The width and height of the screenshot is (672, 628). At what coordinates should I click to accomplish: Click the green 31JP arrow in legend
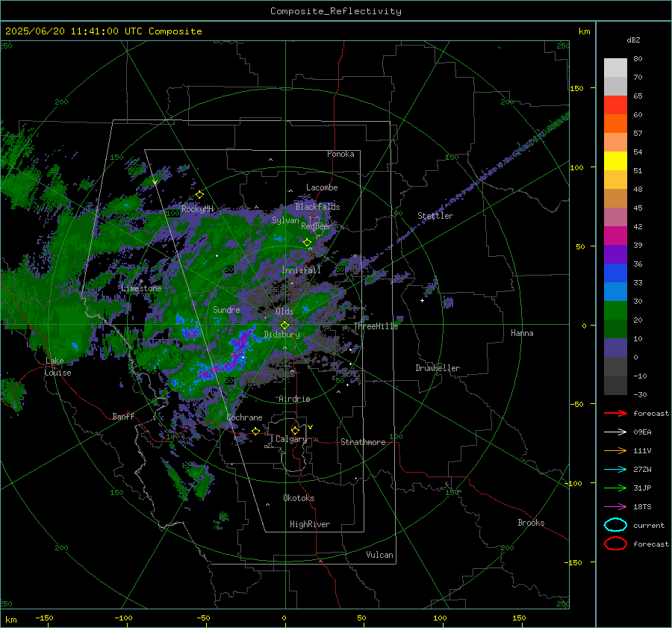point(615,488)
